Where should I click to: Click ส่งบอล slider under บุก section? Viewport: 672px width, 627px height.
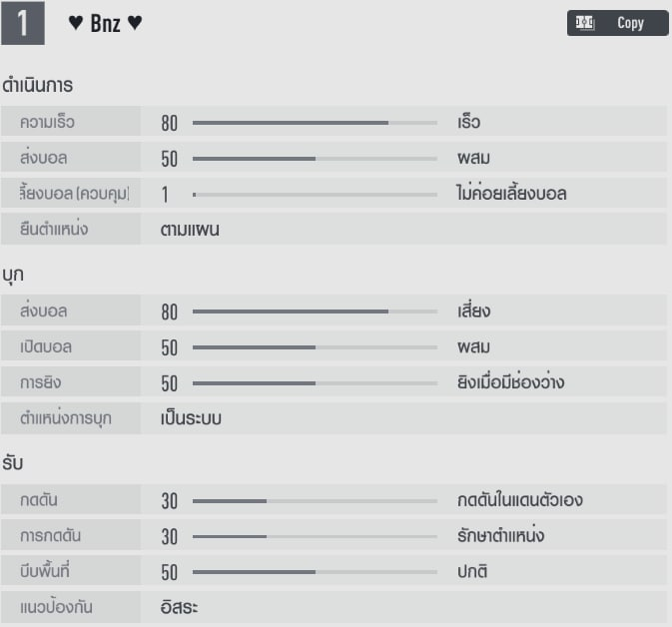[315, 312]
